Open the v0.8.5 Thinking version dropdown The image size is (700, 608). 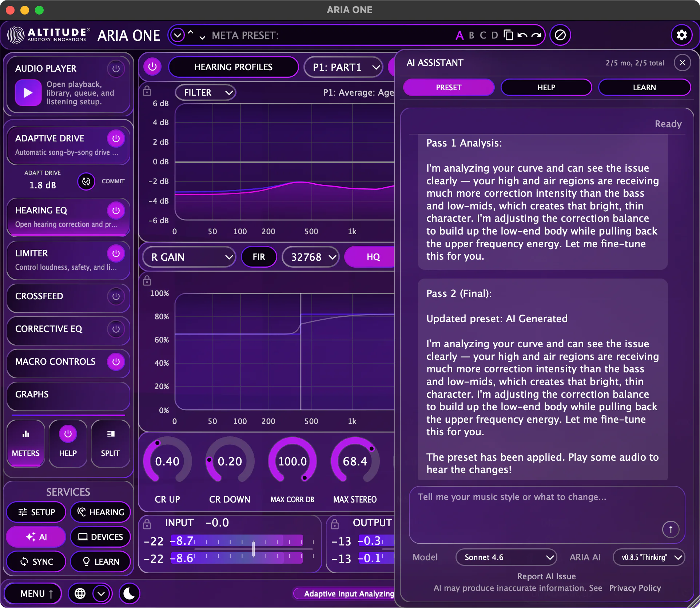(649, 557)
